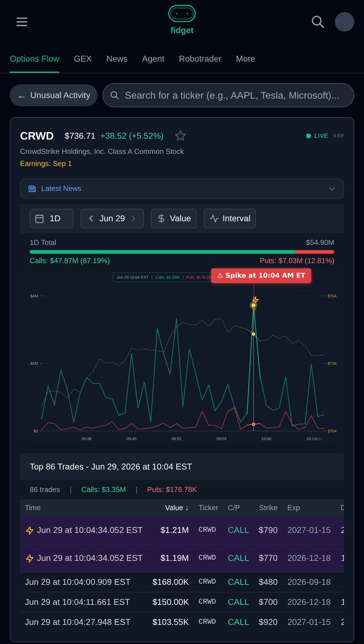Switch to the Options Flow tab
This screenshot has width=364, height=644.
tap(34, 59)
